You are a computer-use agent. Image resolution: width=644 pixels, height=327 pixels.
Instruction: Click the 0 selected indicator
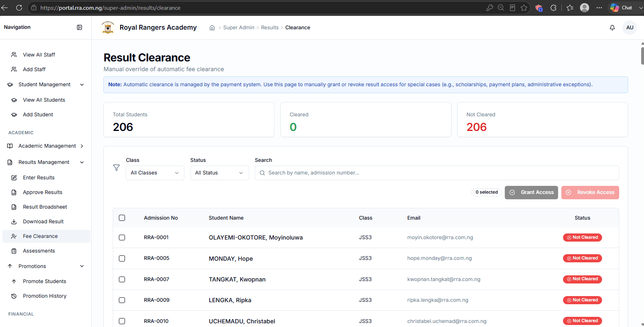pyautogui.click(x=486, y=192)
